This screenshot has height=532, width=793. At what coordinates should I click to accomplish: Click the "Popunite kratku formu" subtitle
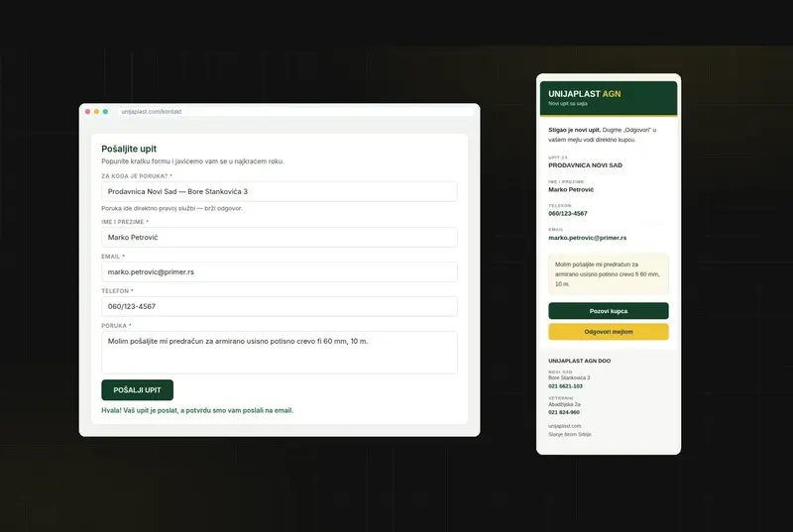(192, 161)
